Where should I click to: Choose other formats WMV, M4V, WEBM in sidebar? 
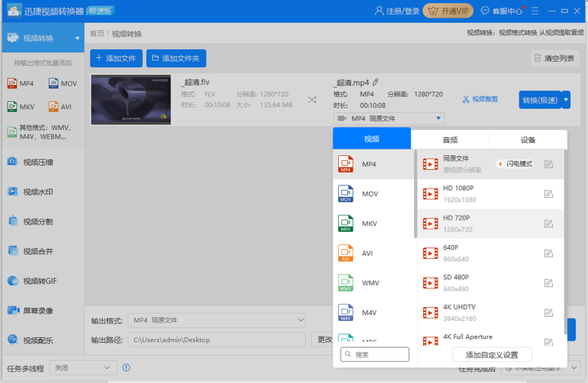(x=39, y=132)
